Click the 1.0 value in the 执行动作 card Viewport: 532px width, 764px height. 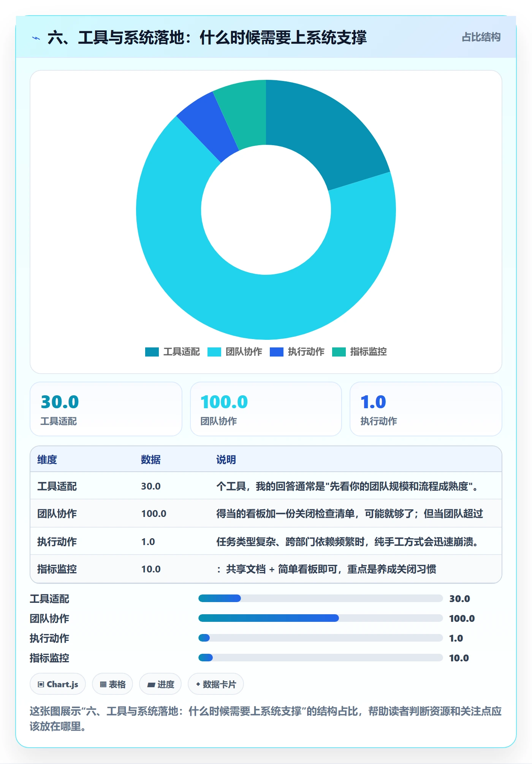[x=373, y=402]
